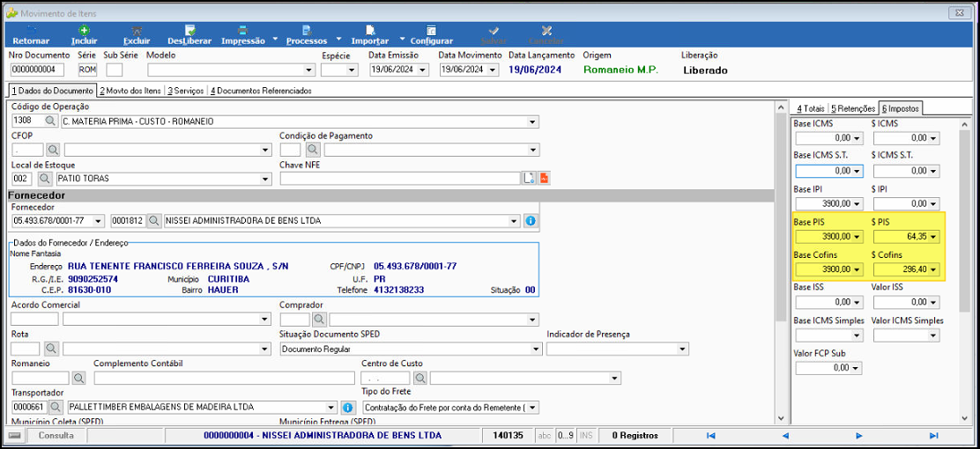Click the Nro Documento input field

[38, 70]
